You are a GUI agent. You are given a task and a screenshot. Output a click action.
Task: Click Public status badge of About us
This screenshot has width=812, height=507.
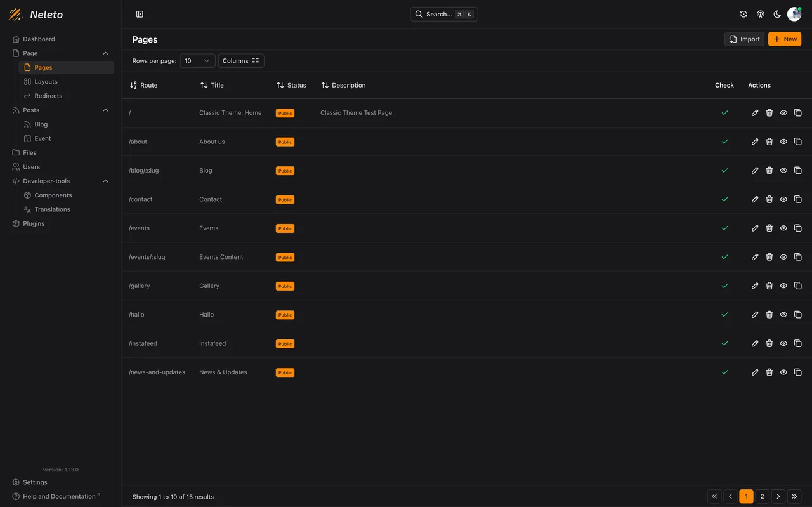click(285, 142)
